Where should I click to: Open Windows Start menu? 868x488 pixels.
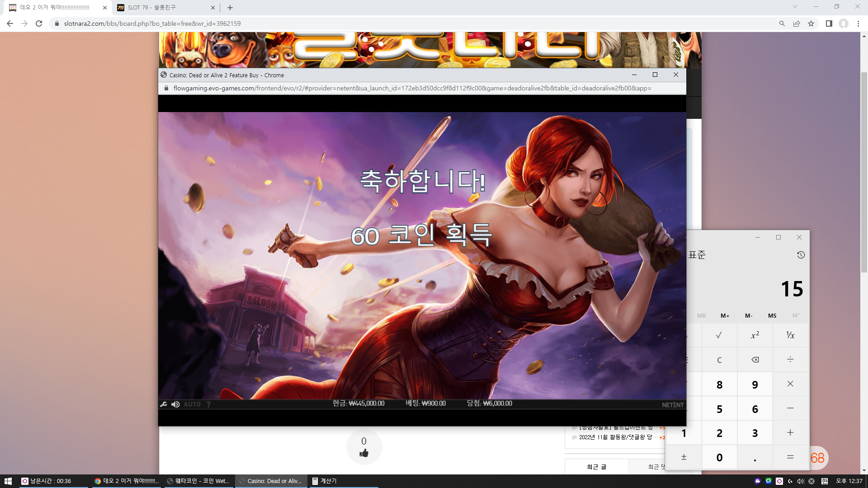[8, 481]
